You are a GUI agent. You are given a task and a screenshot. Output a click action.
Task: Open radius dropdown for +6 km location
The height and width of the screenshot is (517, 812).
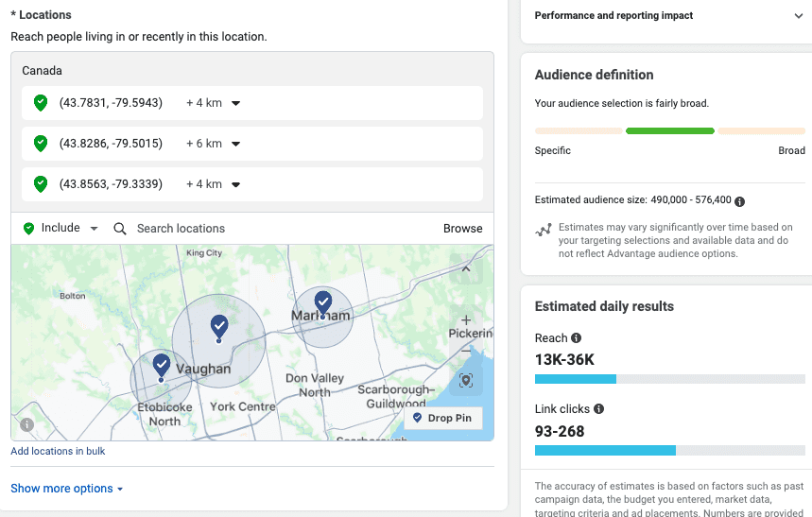tap(235, 144)
